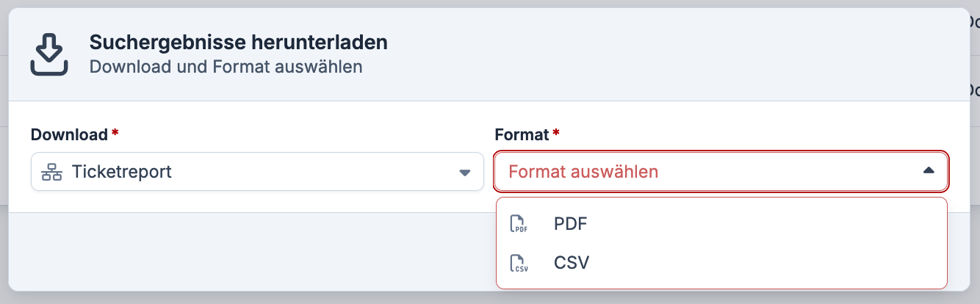Click the empty gray dialog footer area
The width and height of the screenshot is (980, 304).
click(250, 251)
